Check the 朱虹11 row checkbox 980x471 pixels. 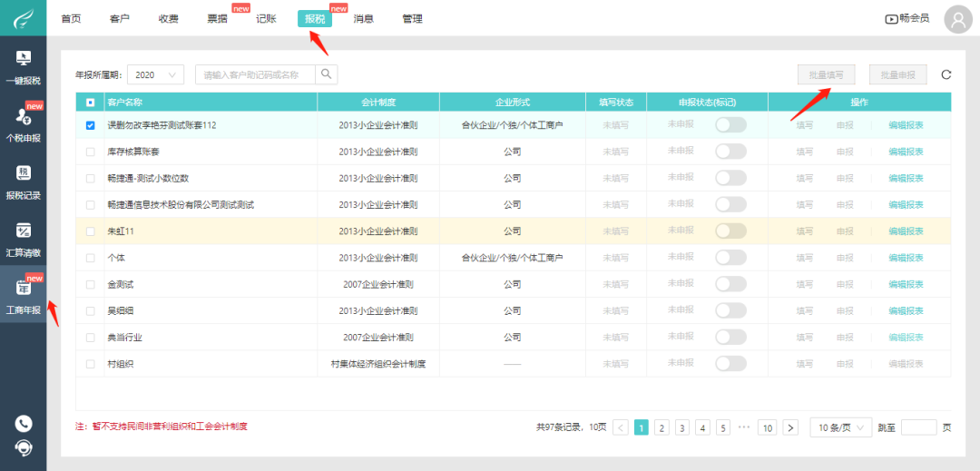(x=90, y=231)
